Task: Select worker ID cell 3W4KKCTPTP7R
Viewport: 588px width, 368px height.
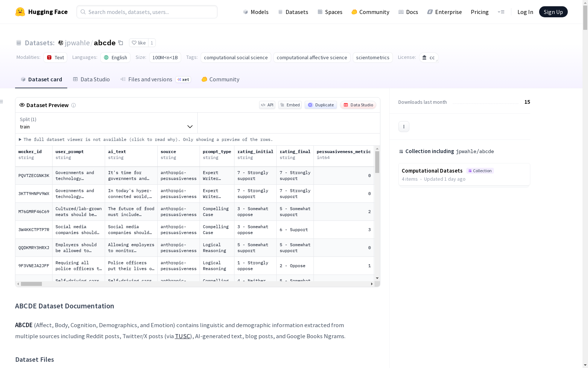Action: (x=34, y=230)
